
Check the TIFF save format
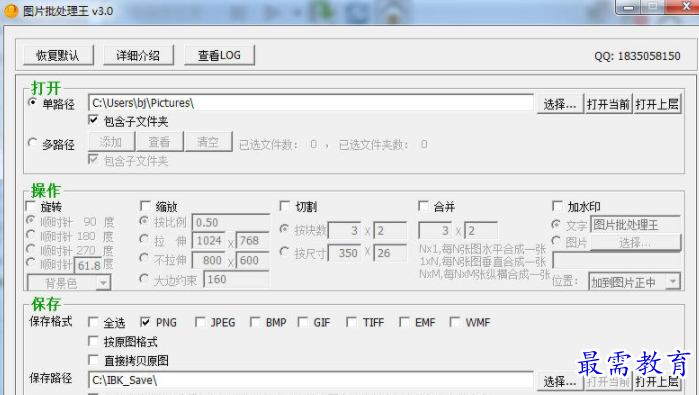[x=351, y=322]
